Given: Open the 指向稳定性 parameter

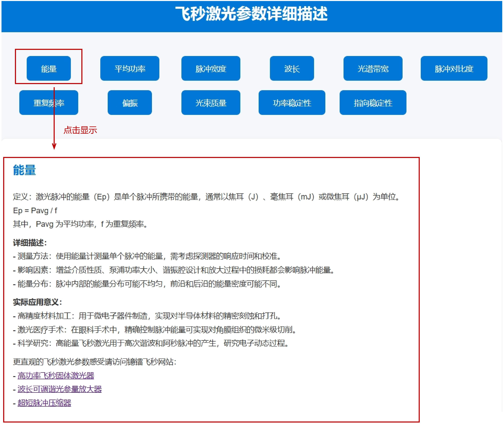Looking at the screenshot, I should (x=373, y=103).
